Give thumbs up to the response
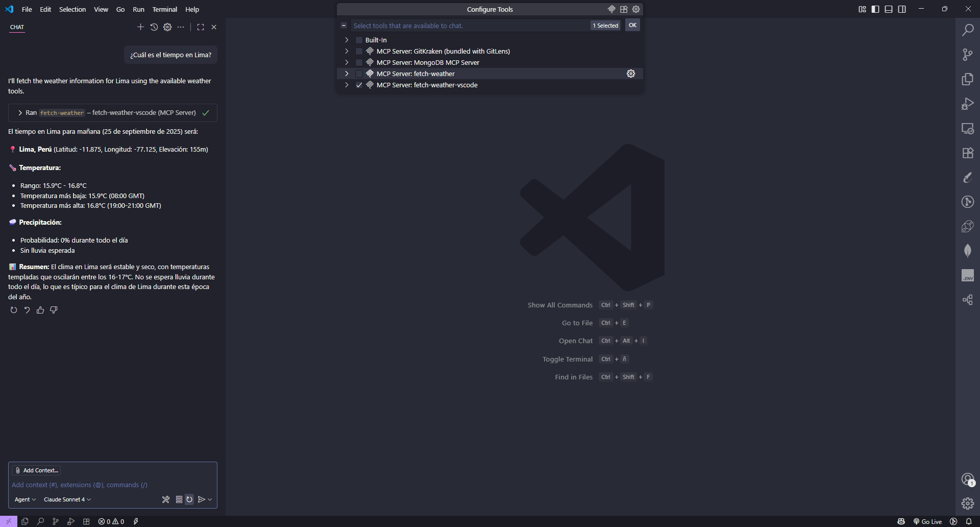The width and height of the screenshot is (980, 527). pyautogui.click(x=40, y=310)
